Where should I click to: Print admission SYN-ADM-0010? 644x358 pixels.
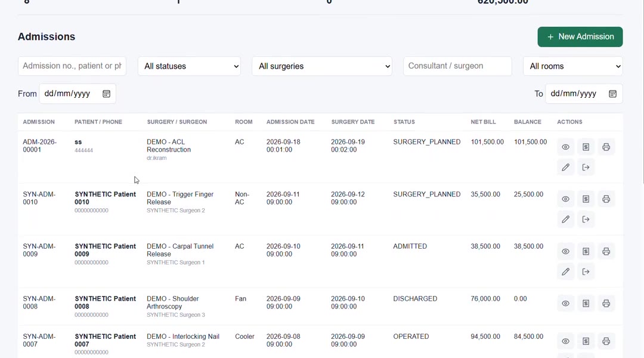click(606, 199)
